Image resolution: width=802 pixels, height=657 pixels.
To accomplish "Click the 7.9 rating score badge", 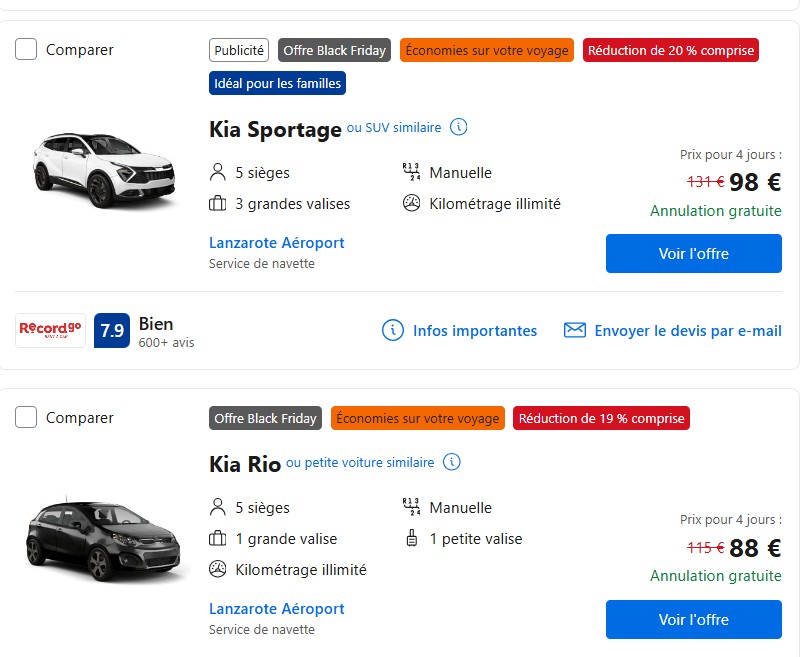I will [112, 331].
